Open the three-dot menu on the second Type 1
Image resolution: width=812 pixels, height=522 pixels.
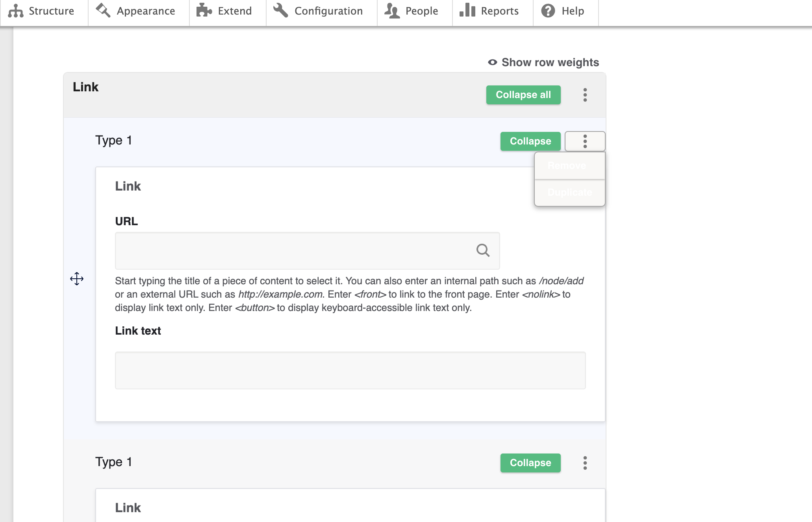(x=585, y=463)
